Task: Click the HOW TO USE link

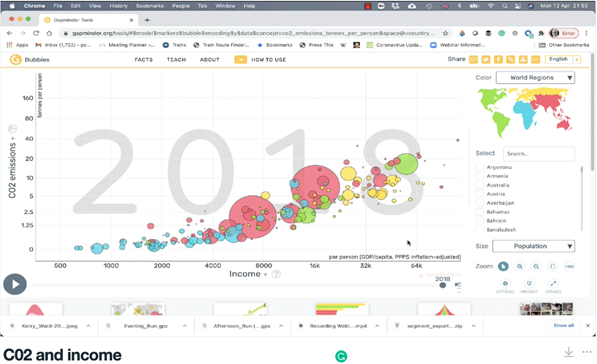Action: coord(268,60)
